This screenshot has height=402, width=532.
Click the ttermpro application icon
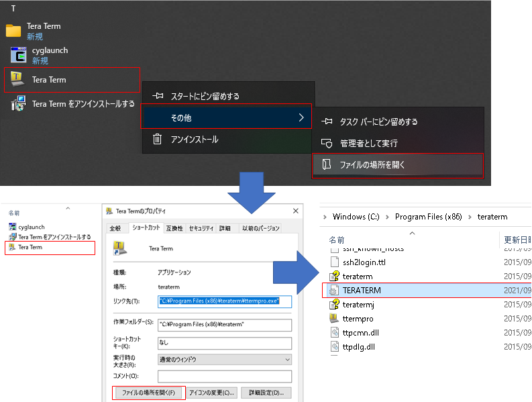tap(334, 319)
